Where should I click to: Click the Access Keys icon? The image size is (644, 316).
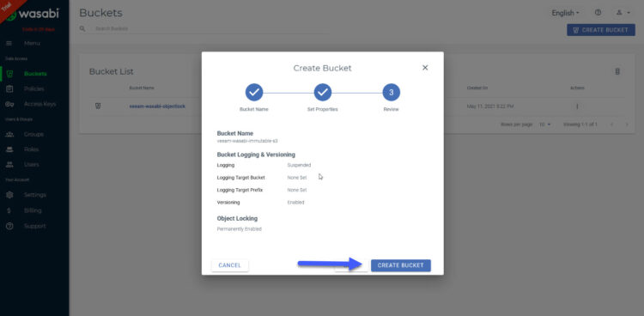(x=9, y=104)
